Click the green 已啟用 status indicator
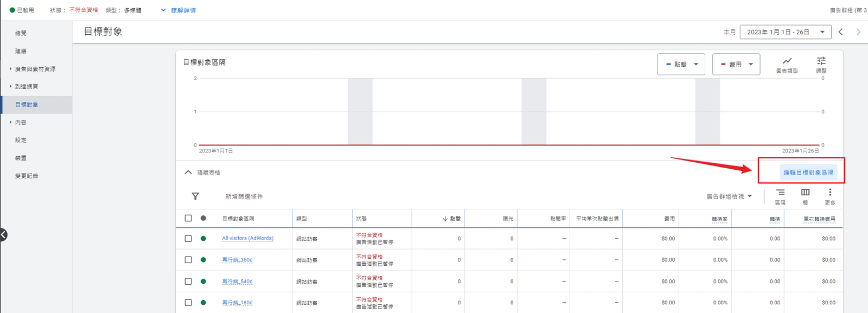 [x=12, y=10]
